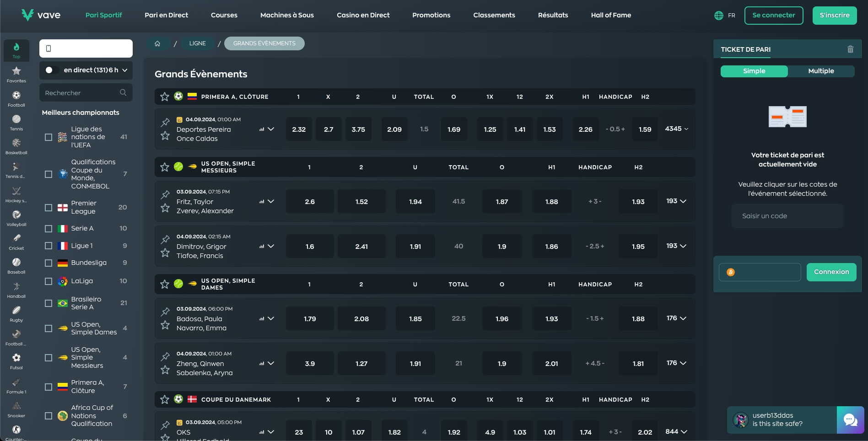The image size is (868, 441).
Task: Open Pari en Direct menu
Action: 167,15
